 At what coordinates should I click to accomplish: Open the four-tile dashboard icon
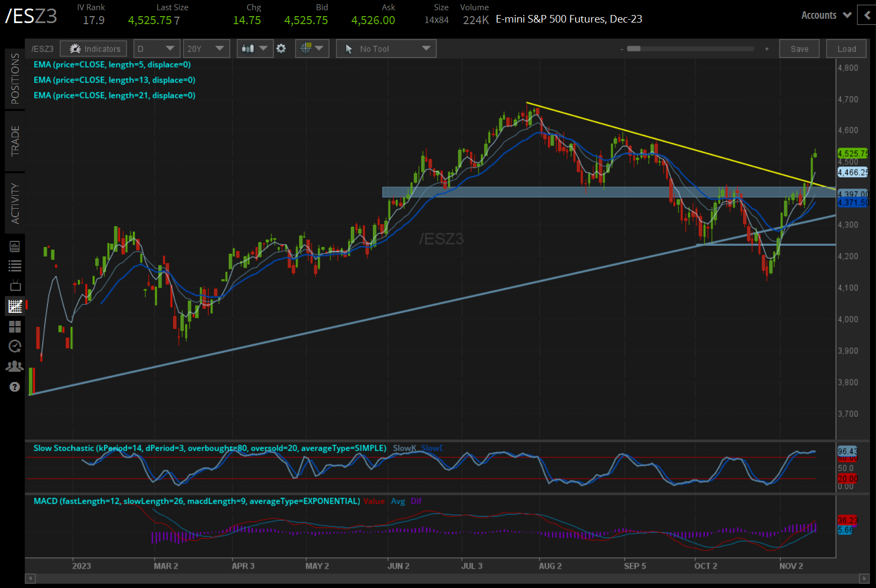pyautogui.click(x=15, y=327)
